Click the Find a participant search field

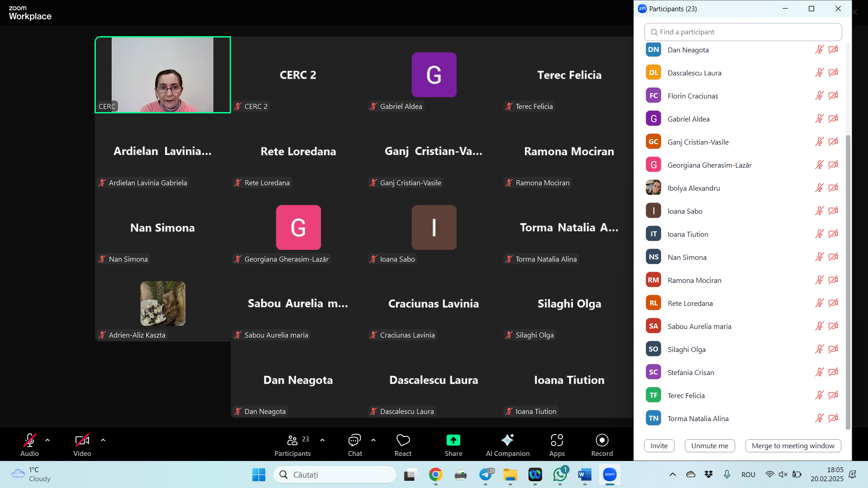tap(743, 32)
